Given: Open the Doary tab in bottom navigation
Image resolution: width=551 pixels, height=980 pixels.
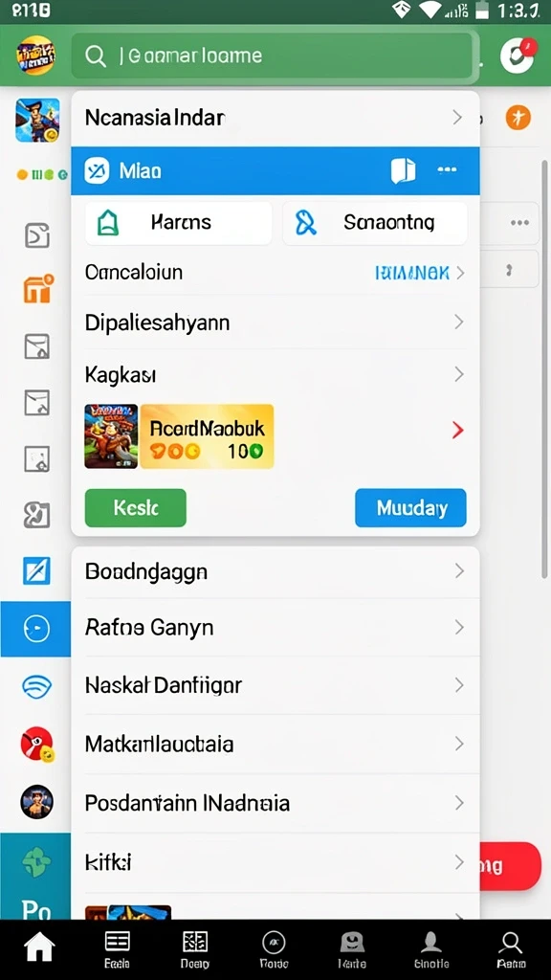Looking at the screenshot, I should click(195, 950).
